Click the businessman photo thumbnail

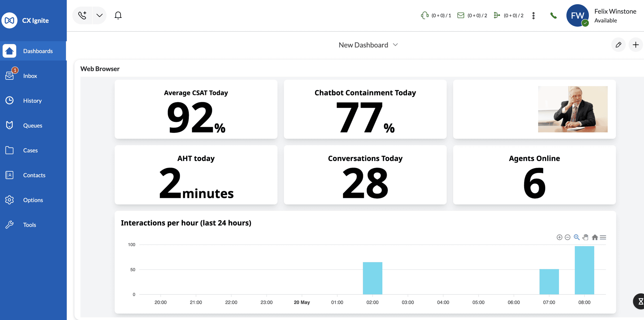573,109
